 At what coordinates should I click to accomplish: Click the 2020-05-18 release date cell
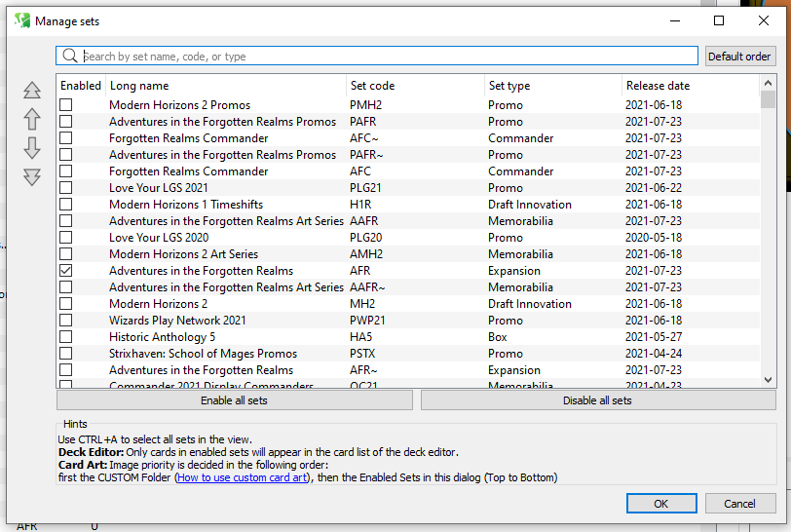(x=654, y=237)
